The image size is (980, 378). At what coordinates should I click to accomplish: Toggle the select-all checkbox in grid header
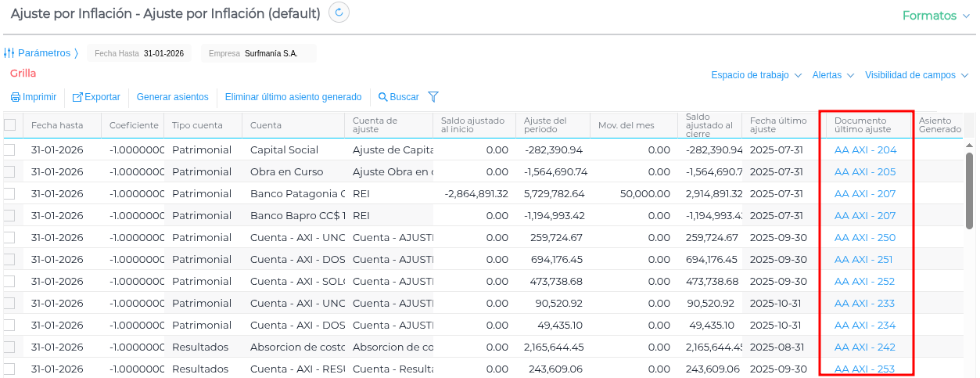pos(10,125)
